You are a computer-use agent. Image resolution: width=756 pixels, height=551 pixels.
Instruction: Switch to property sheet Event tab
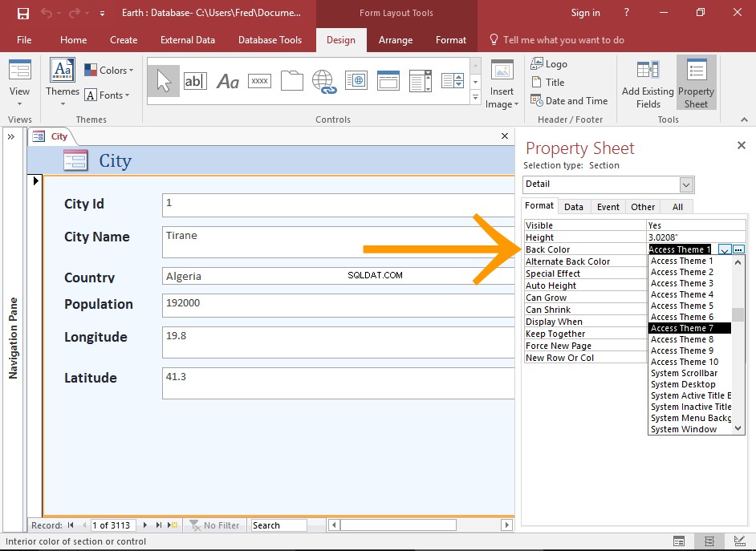(608, 207)
